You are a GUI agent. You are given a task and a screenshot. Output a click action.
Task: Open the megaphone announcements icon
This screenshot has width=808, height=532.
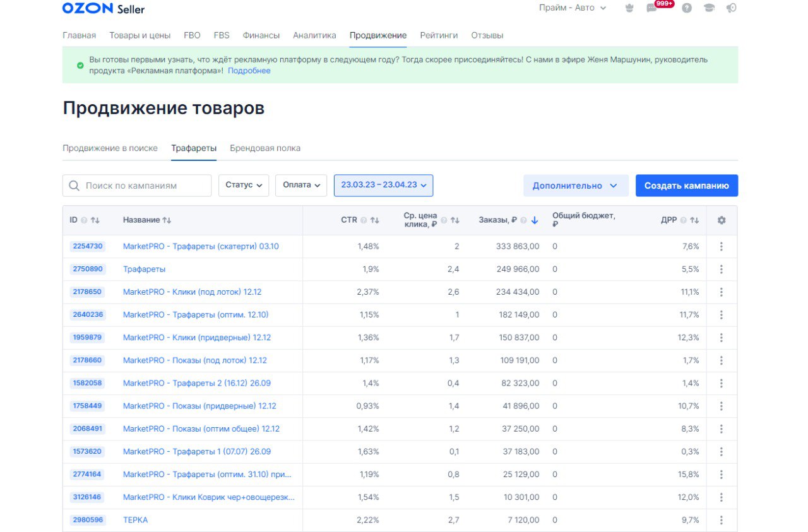click(x=731, y=8)
